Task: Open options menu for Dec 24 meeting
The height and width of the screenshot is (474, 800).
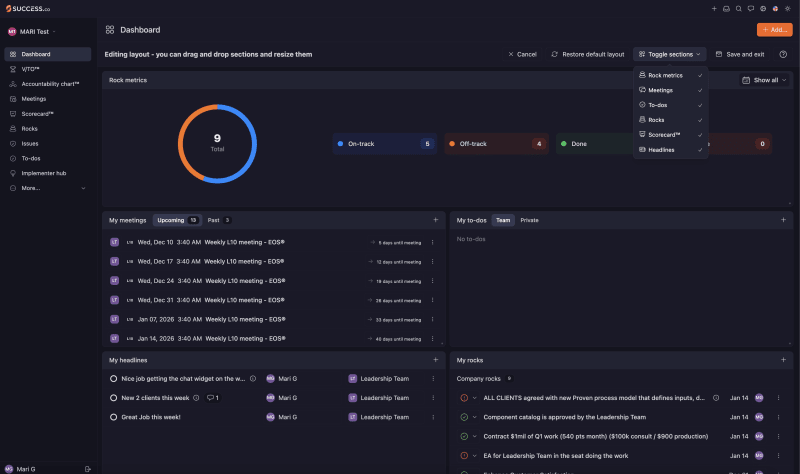Action: point(433,281)
